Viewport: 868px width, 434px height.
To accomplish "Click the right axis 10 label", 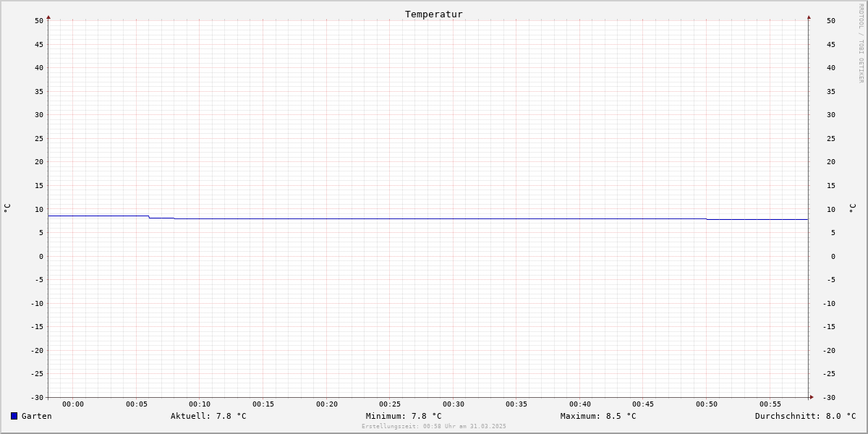I will pyautogui.click(x=831, y=209).
